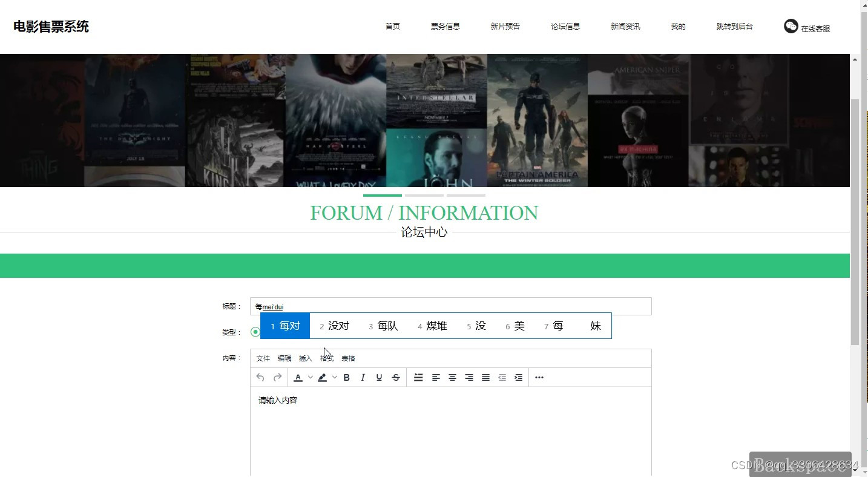
Task: Choose IME candidate 3 每队
Action: coord(383,326)
